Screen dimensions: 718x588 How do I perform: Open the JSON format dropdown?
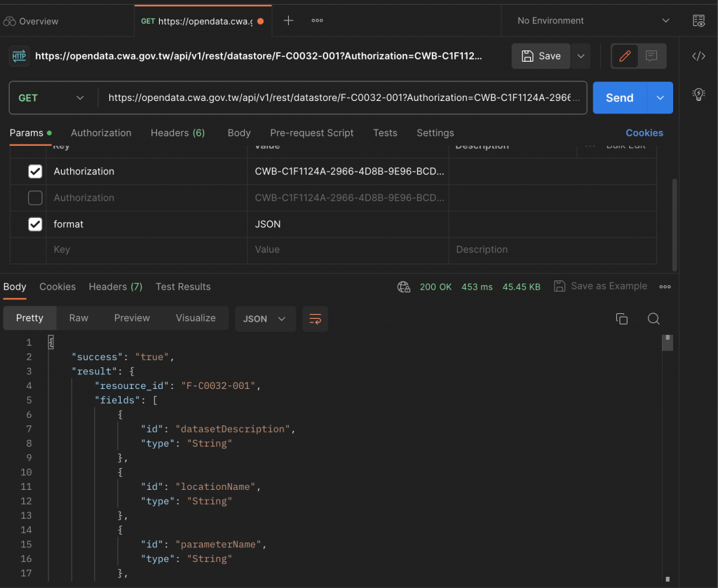pyautogui.click(x=264, y=319)
